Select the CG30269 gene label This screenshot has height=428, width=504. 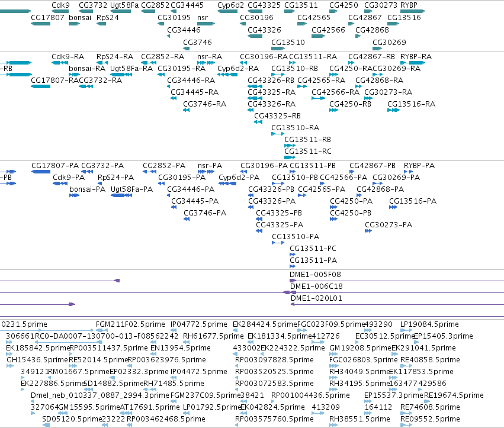click(x=389, y=43)
